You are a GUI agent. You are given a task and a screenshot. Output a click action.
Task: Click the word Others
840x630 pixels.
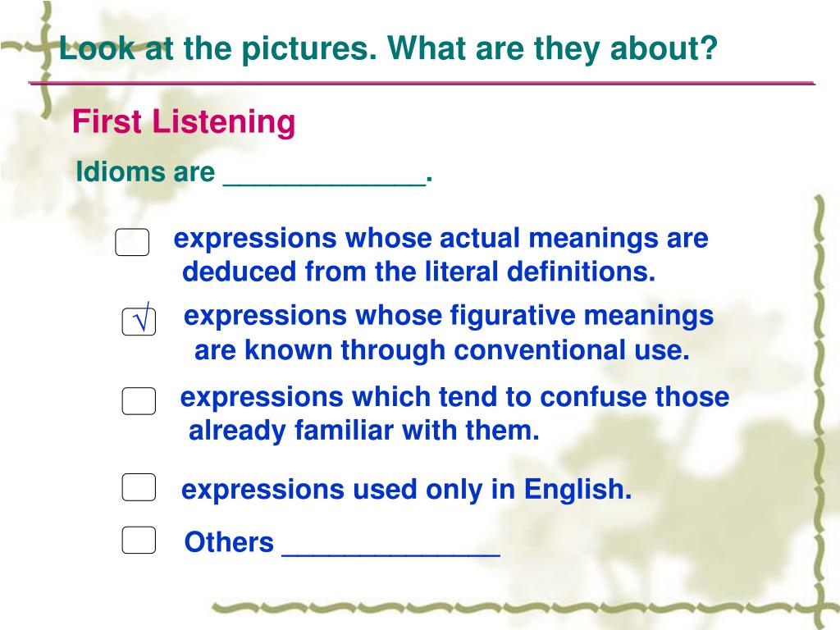pos(229,542)
